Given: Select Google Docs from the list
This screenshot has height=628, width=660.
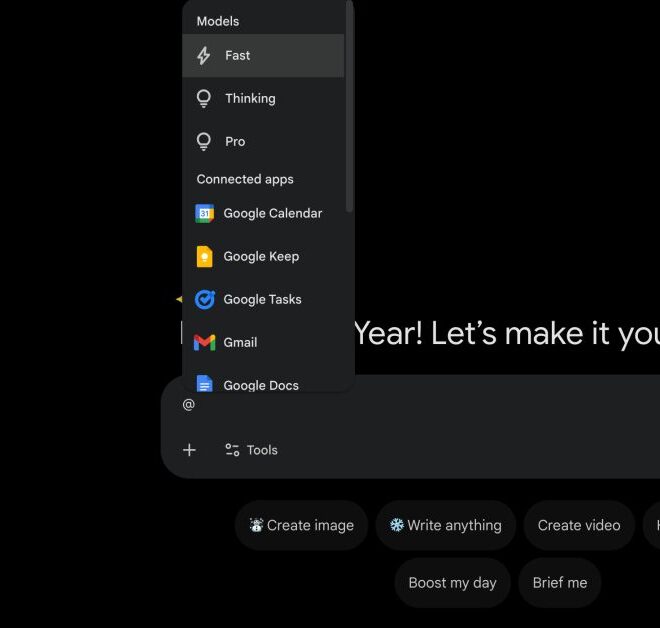Looking at the screenshot, I should (263, 378).
